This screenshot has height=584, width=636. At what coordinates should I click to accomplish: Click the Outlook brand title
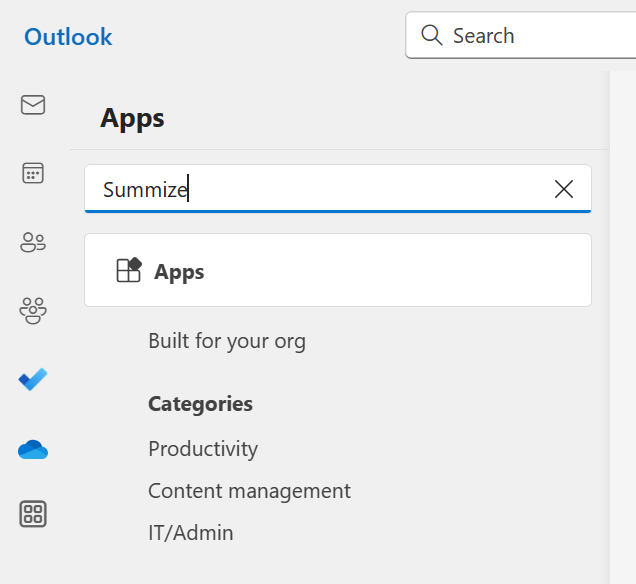[68, 37]
